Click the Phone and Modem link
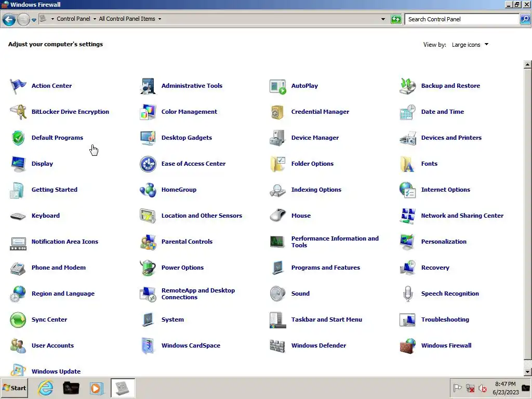The height and width of the screenshot is (399, 532). 58,268
